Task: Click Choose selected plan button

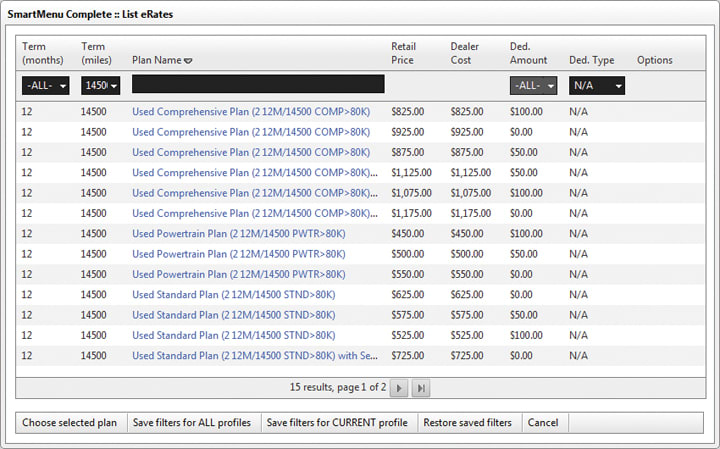Action: coord(70,423)
